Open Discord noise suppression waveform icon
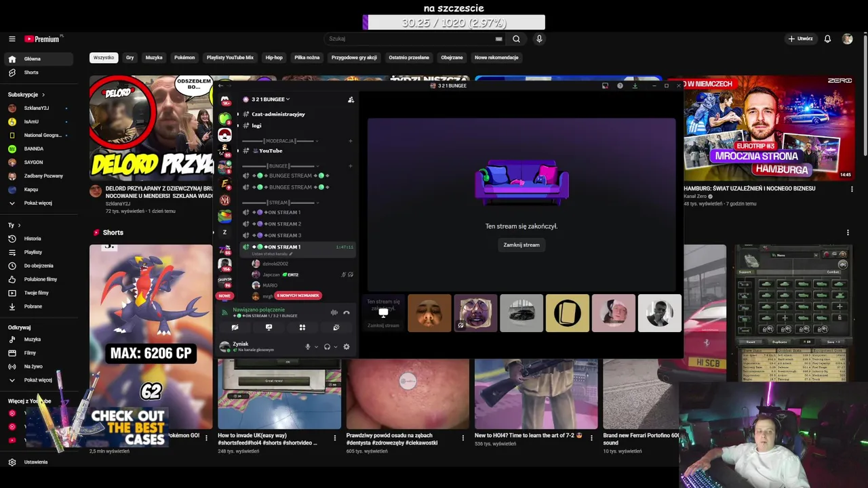 (334, 312)
